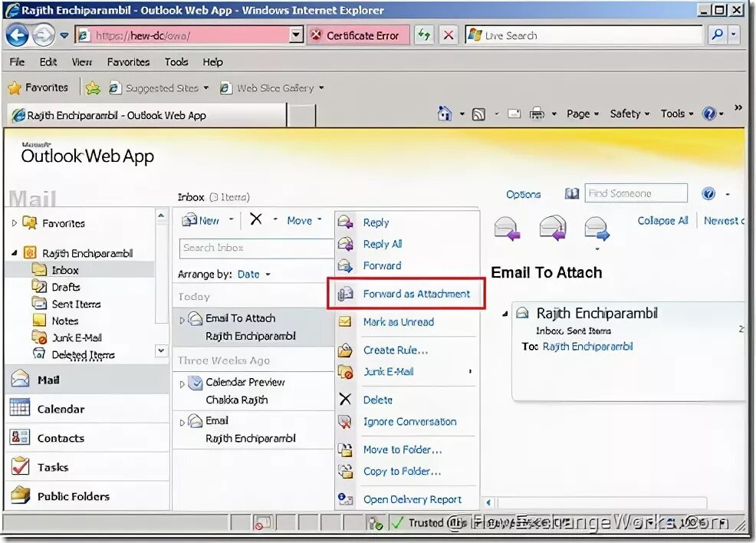Open the Page menu dropdown
Viewport: 756px width, 543px height.
pos(583,114)
